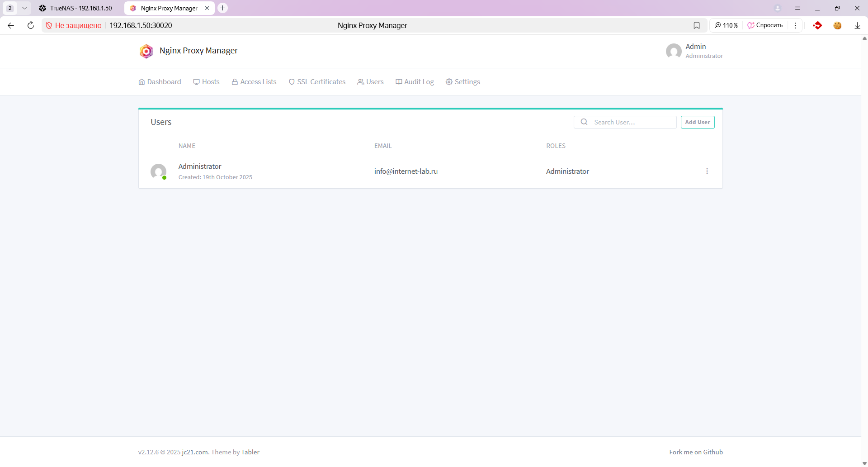
Task: Open the Admin account menu at top right
Action: (694, 51)
